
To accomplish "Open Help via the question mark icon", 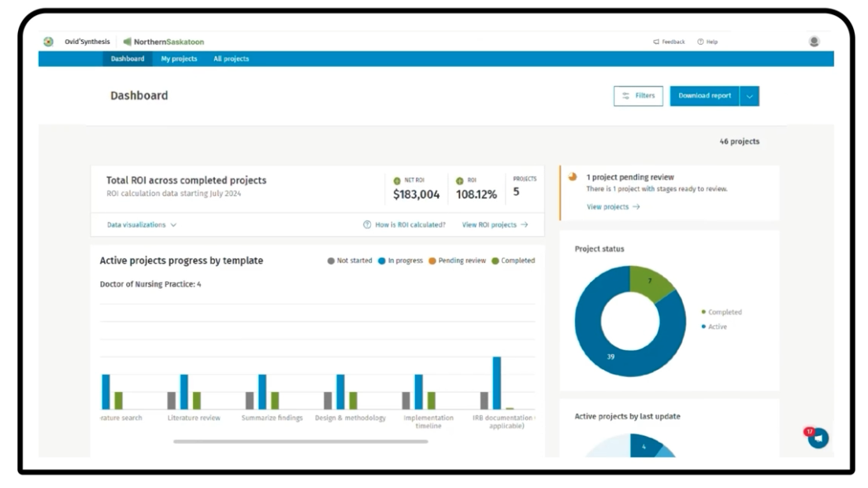I will click(700, 42).
